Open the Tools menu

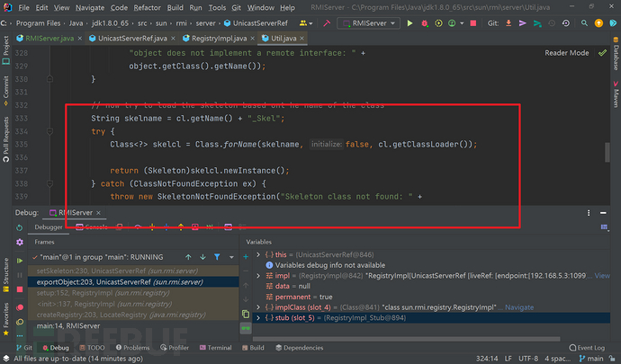[217, 7]
